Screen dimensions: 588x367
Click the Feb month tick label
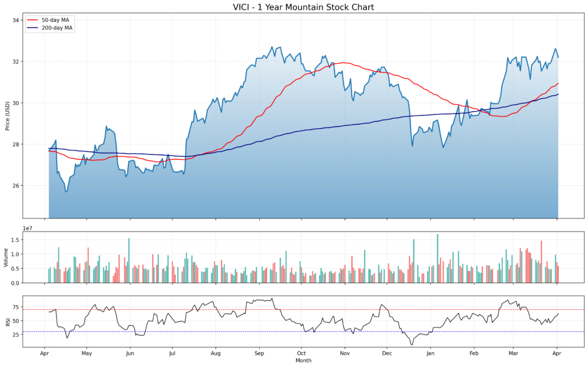point(474,353)
